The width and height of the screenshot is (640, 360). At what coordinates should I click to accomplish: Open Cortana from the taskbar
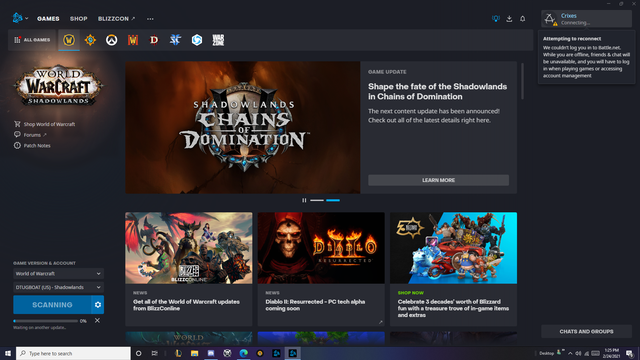138,353
